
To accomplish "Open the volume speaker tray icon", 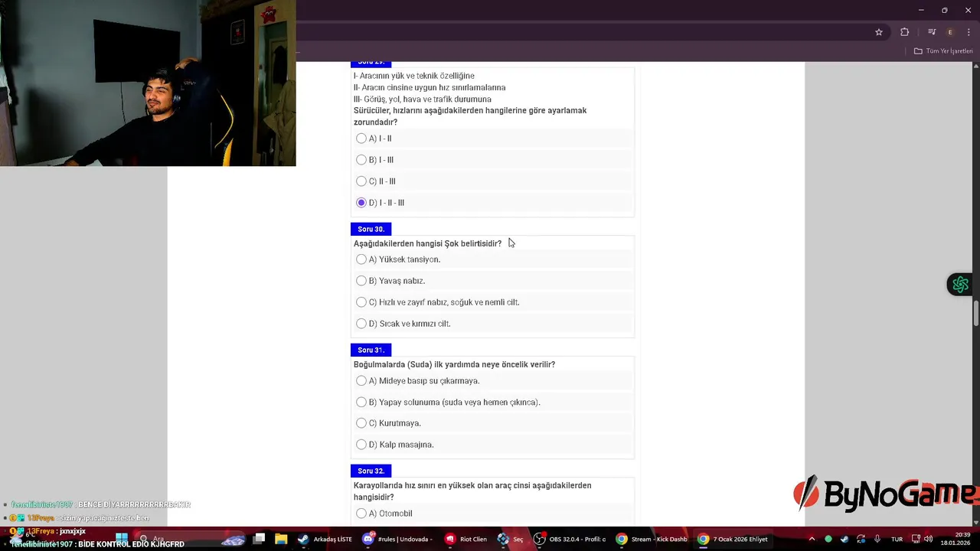I will [928, 539].
